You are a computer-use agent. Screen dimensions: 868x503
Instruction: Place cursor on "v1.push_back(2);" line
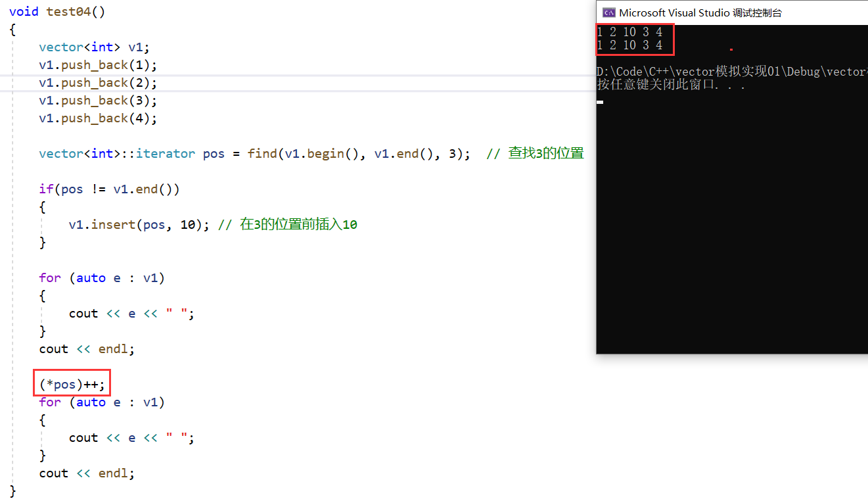(99, 83)
